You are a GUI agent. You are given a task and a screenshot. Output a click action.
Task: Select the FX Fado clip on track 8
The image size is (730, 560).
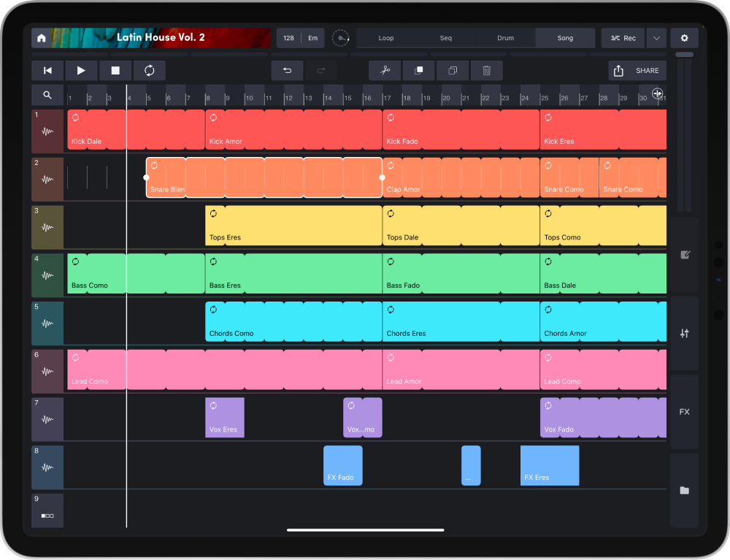coord(342,465)
